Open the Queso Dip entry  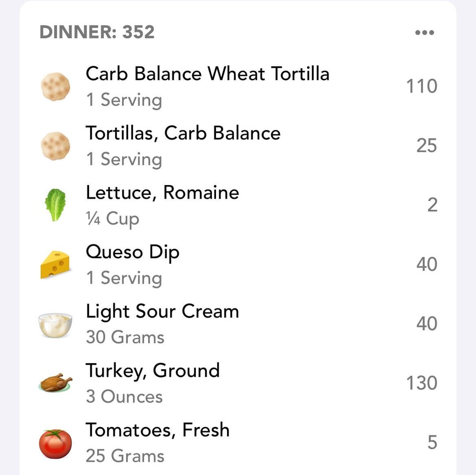(238, 265)
